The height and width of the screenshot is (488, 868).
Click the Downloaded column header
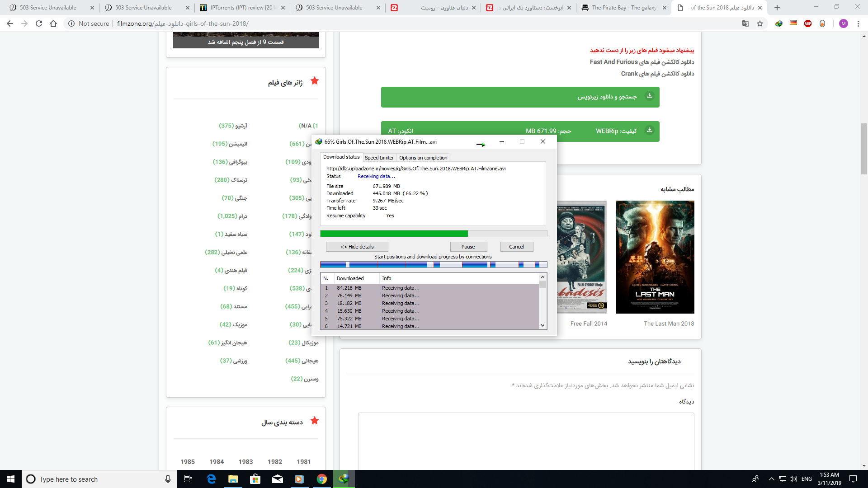click(x=356, y=278)
